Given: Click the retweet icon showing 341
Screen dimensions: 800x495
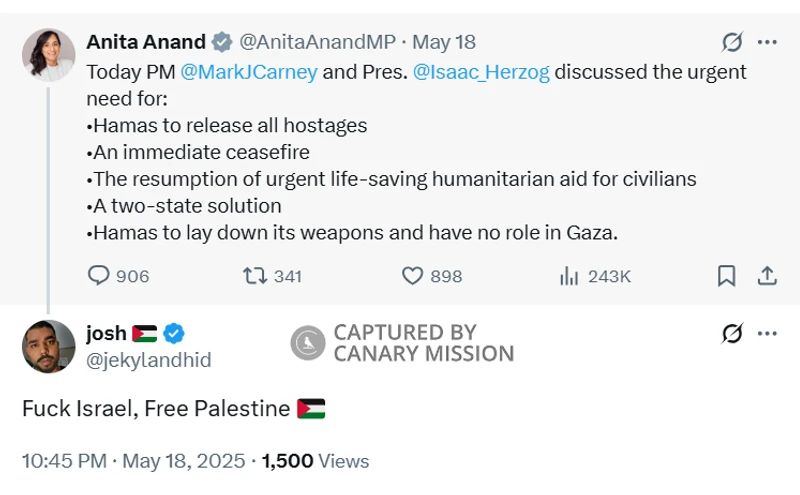Looking at the screenshot, I should click(255, 276).
